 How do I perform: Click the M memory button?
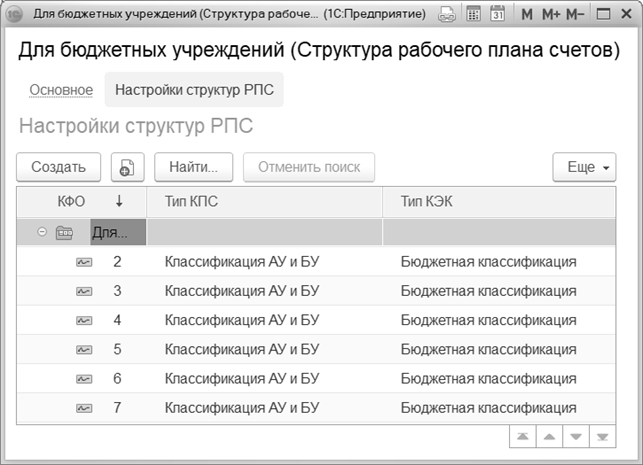(x=527, y=16)
